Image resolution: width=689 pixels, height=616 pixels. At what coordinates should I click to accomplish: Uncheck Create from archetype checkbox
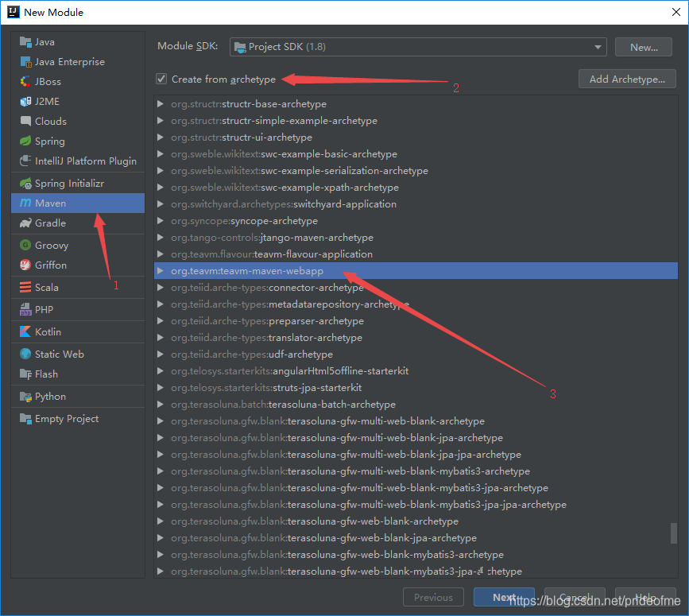[x=161, y=79]
